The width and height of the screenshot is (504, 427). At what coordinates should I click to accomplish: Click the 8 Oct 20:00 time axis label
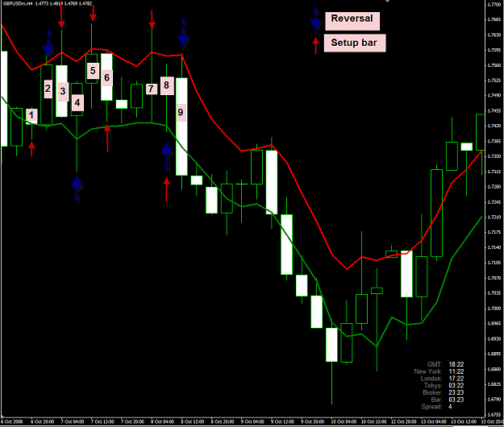(223, 421)
